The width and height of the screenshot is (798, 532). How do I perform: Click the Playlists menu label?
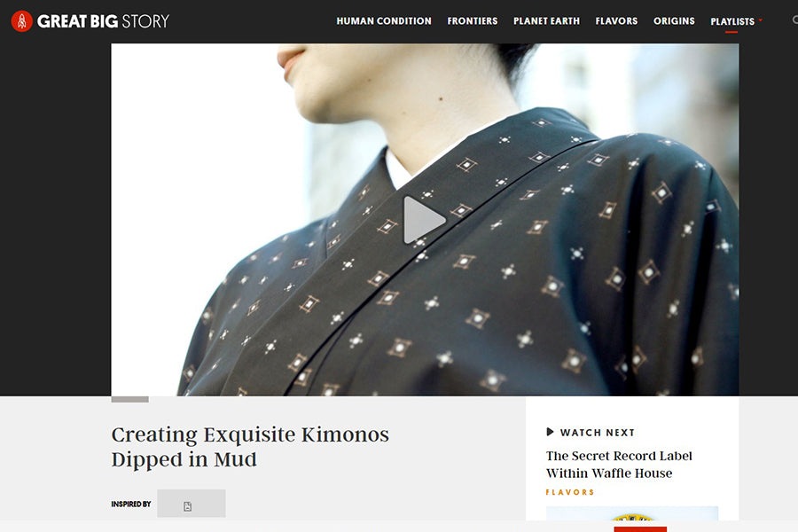coord(732,21)
